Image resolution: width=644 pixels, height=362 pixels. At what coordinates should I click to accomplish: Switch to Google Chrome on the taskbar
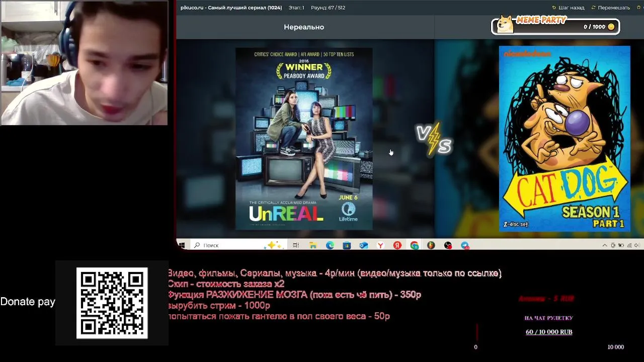coord(414,245)
